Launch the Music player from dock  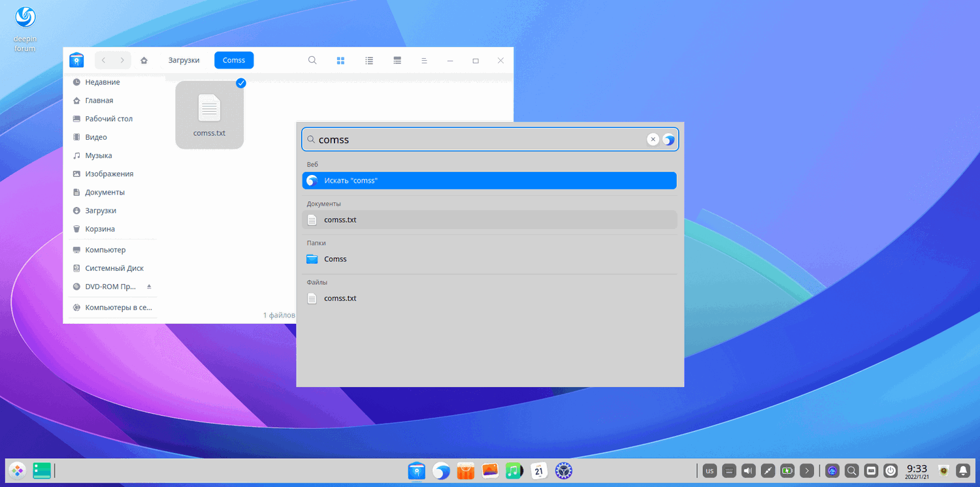(x=515, y=470)
